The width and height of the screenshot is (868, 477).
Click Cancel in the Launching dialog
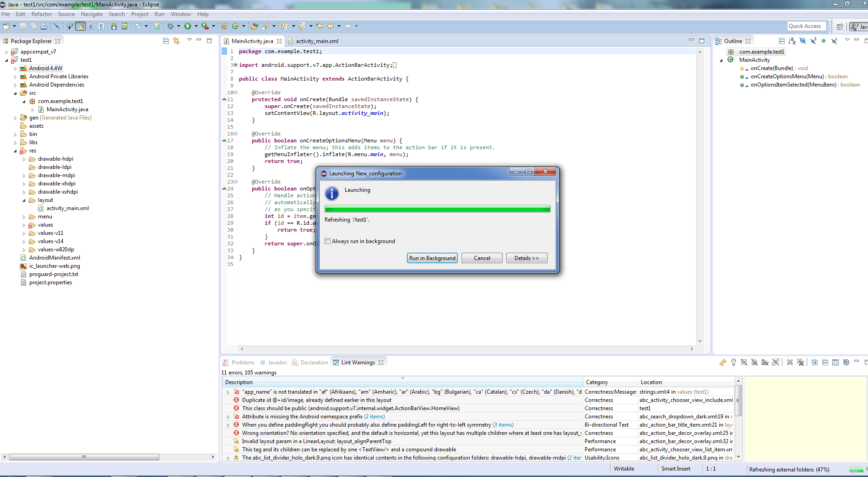point(482,258)
